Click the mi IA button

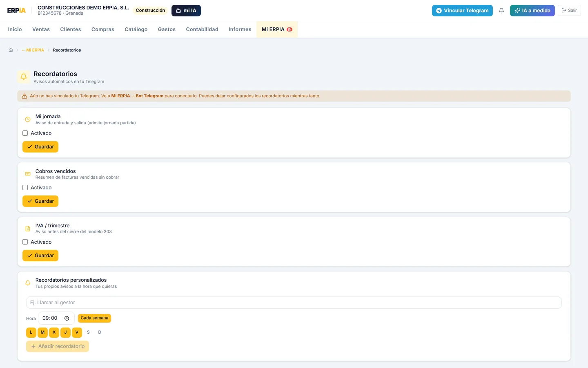pos(186,11)
